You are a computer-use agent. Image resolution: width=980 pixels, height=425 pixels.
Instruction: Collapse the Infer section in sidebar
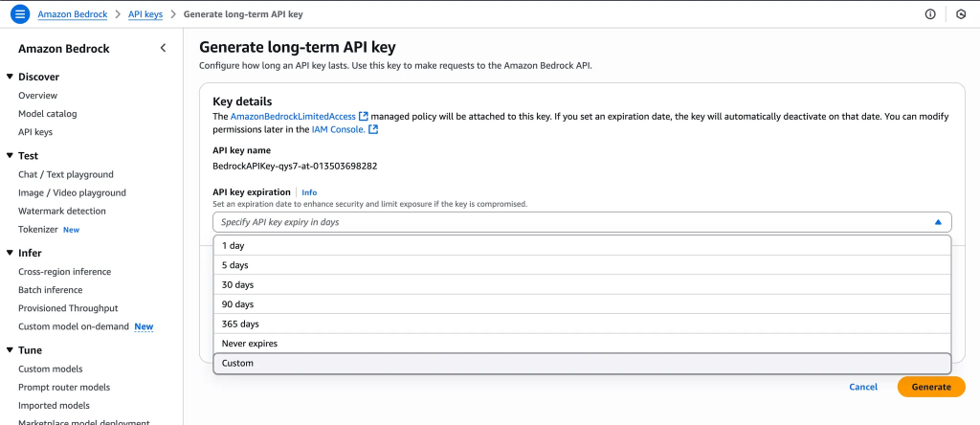(10, 253)
